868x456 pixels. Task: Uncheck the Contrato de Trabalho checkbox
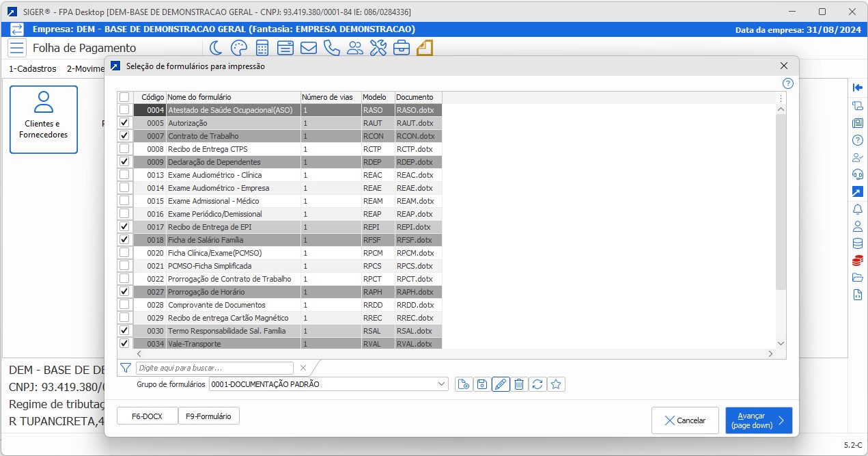coord(124,135)
